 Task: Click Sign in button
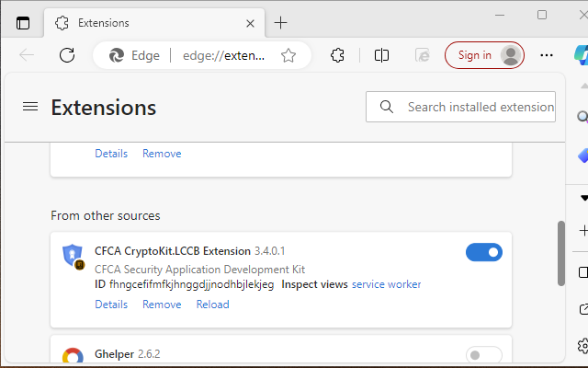pyautogui.click(x=484, y=55)
